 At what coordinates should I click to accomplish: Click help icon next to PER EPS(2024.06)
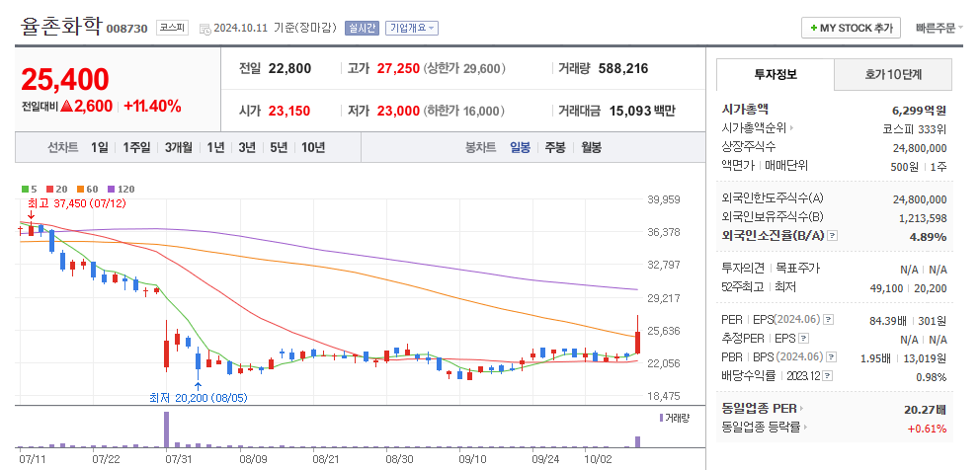pyautogui.click(x=828, y=320)
